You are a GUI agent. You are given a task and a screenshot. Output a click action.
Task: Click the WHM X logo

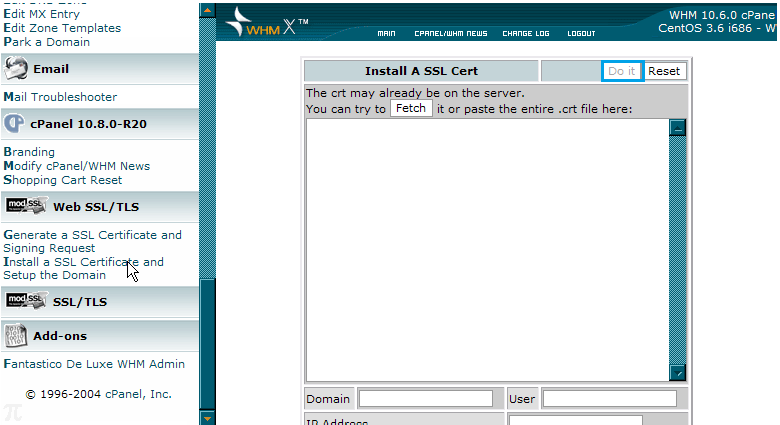pos(267,23)
